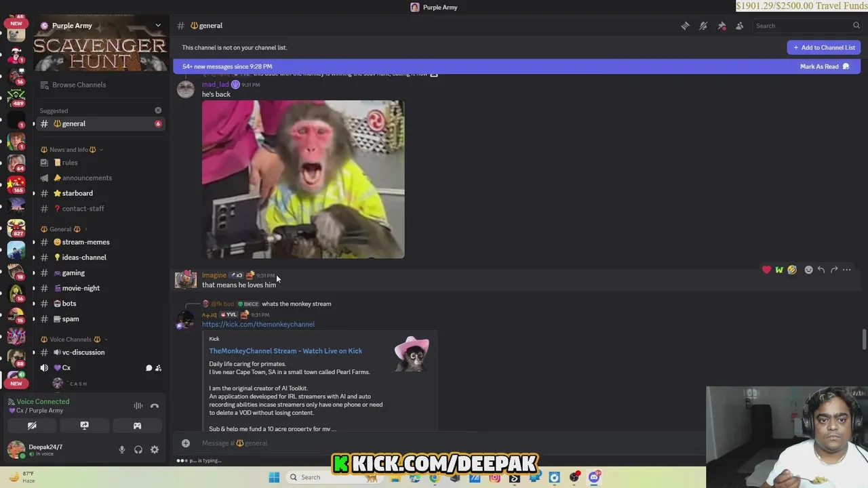Deafen with the headphones icon
868x488 pixels.
click(x=138, y=449)
